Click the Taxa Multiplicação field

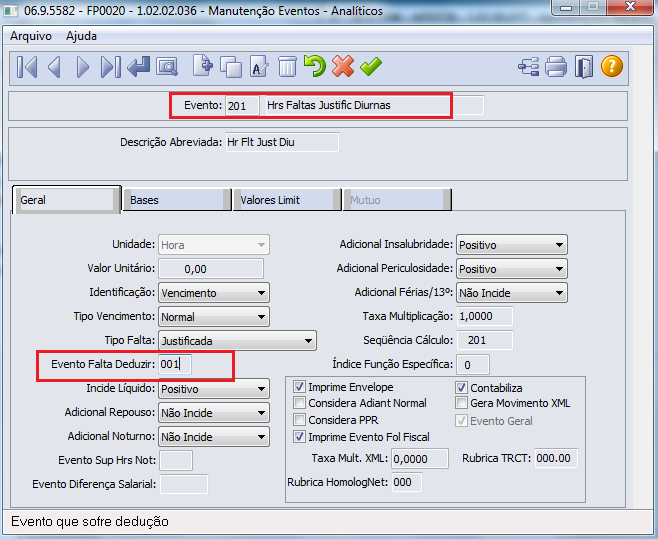tap(484, 316)
